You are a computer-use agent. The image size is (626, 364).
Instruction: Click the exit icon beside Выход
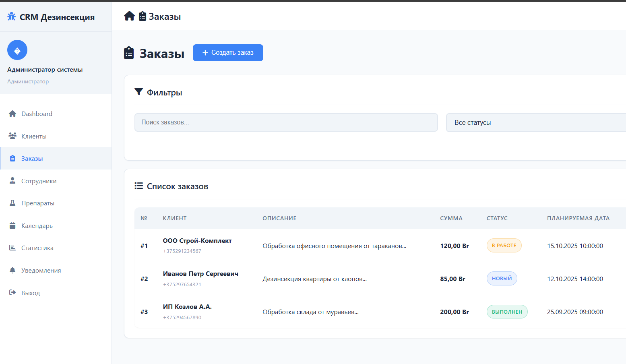tap(12, 293)
